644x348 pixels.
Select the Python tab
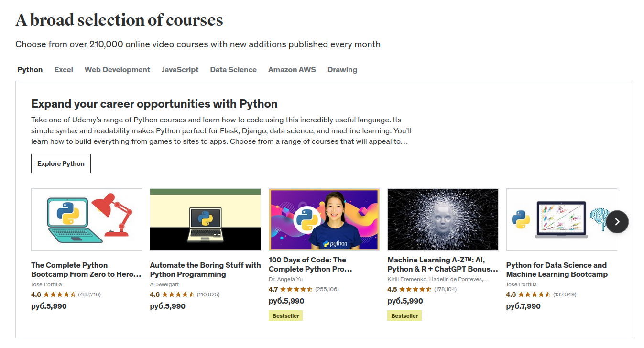(x=30, y=70)
